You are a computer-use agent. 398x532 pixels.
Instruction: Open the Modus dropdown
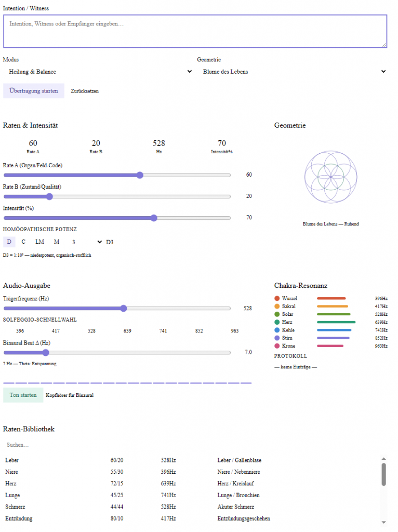[98, 72]
